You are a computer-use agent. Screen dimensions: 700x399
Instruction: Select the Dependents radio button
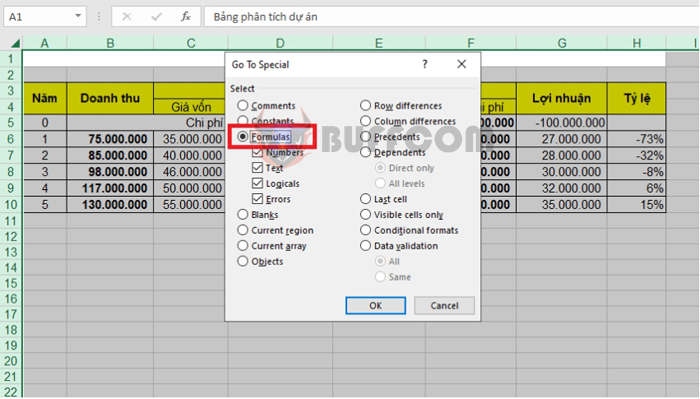[366, 152]
